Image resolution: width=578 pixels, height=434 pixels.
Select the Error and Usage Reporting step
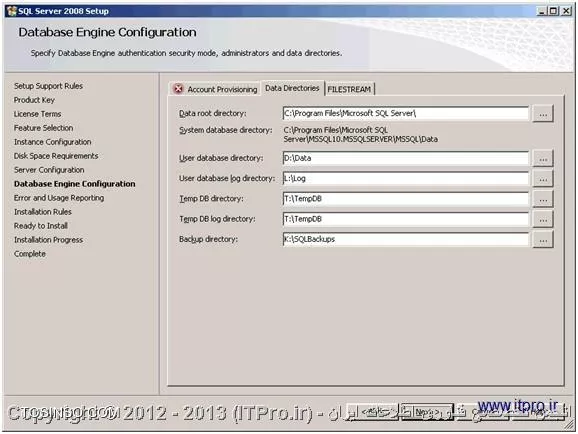(x=59, y=198)
